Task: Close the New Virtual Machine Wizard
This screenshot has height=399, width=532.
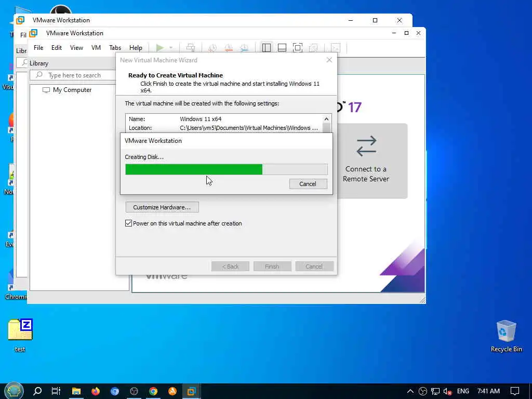Action: click(x=329, y=60)
